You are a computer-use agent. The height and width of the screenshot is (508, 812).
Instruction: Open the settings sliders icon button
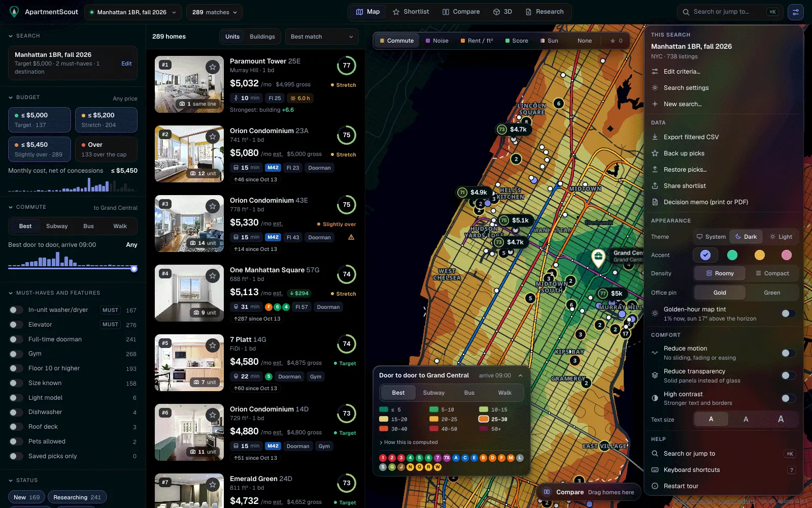point(795,12)
